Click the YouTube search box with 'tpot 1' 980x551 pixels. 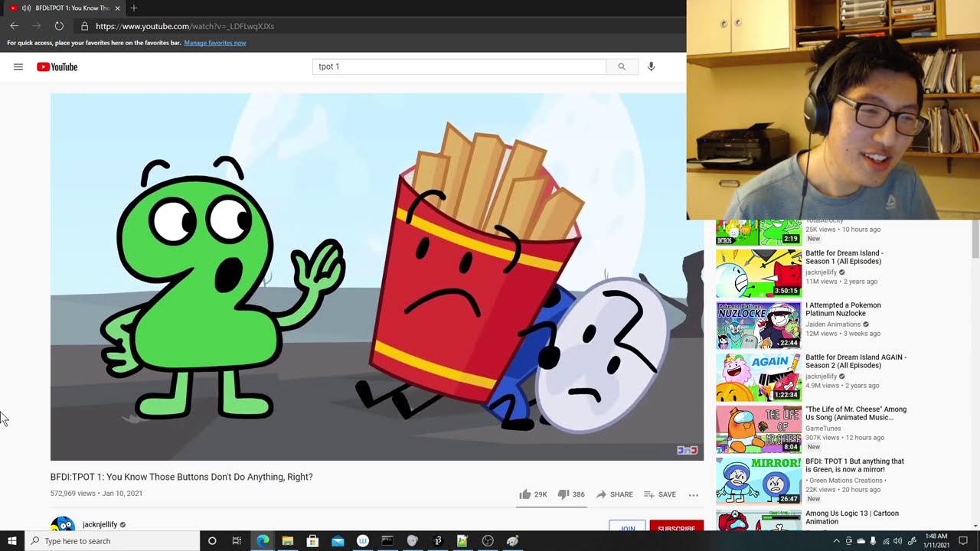pyautogui.click(x=459, y=67)
